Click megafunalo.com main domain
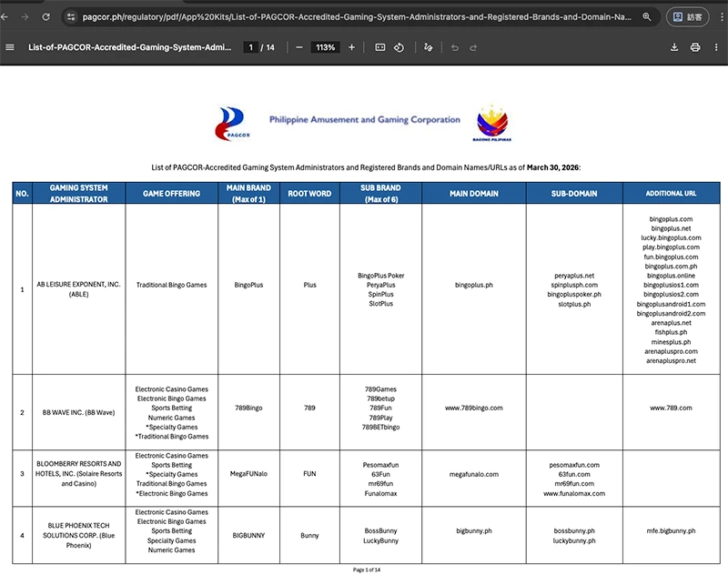Image resolution: width=728 pixels, height=585 pixels. point(473,474)
